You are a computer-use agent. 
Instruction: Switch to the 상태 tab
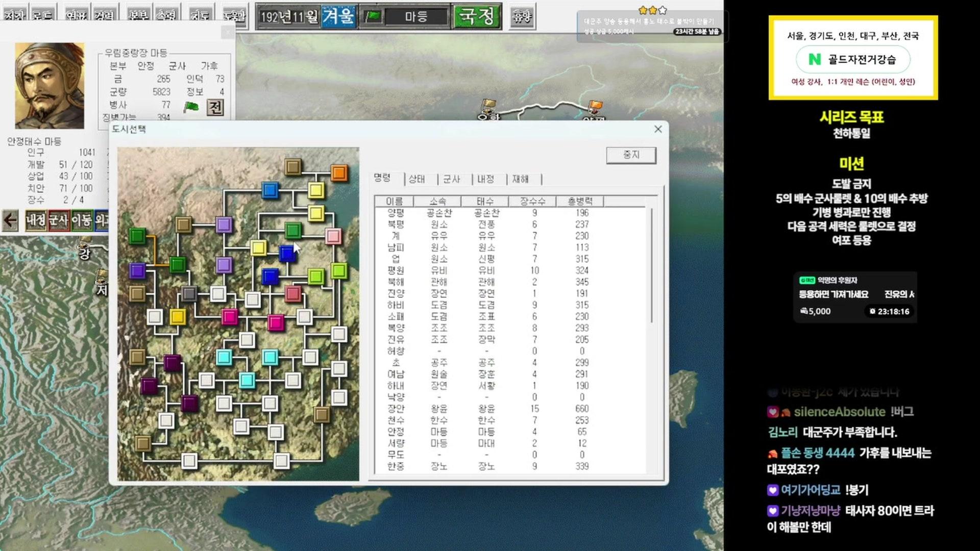pos(416,179)
